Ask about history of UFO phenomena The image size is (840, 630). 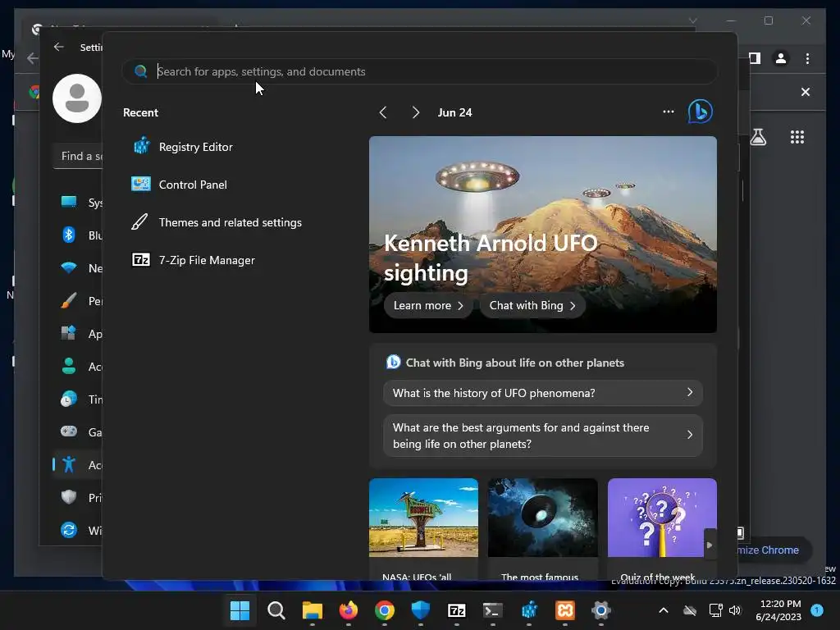(543, 393)
